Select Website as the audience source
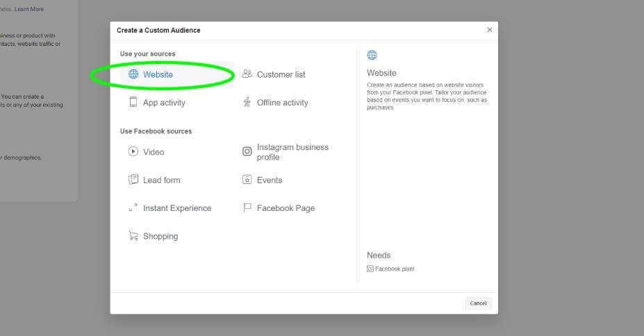Image resolution: width=644 pixels, height=336 pixels. tap(158, 74)
